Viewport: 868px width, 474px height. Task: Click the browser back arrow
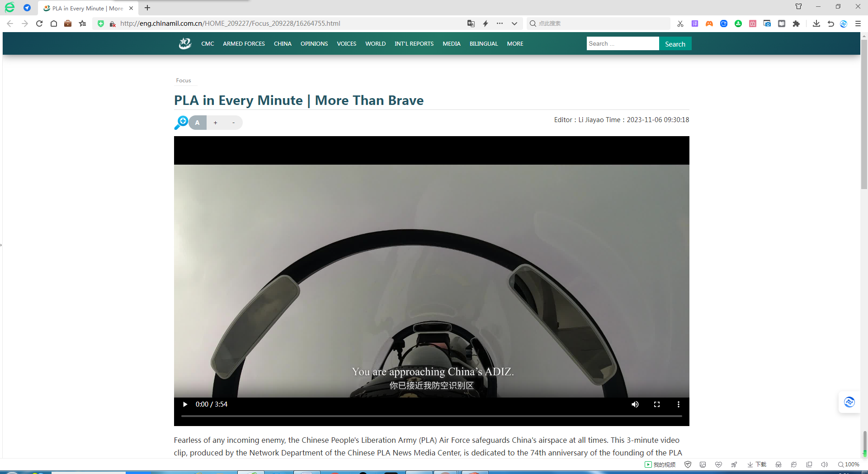tap(10, 24)
